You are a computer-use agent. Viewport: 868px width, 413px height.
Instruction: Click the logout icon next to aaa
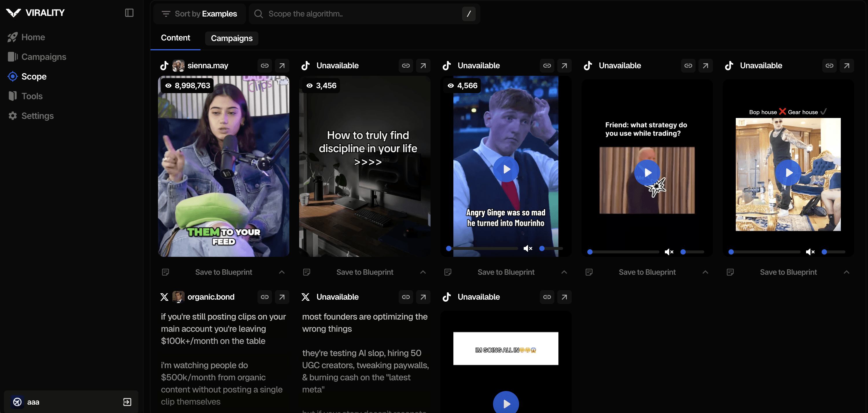pos(127,402)
